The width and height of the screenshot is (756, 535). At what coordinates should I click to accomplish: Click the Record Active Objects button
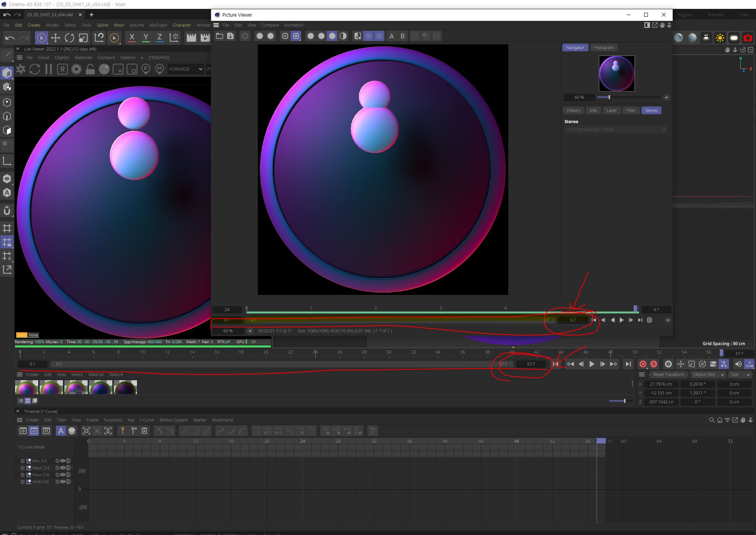click(643, 364)
